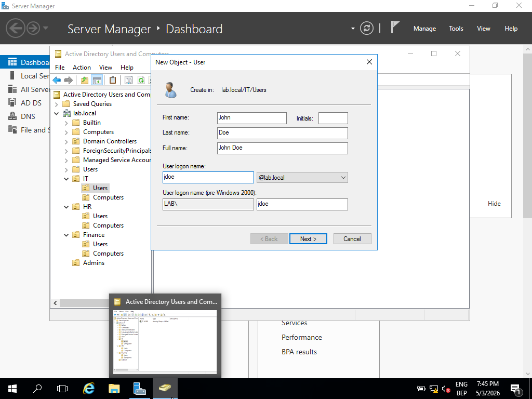Launch Internet Explorer from the taskbar
The height and width of the screenshot is (399, 532).
coord(89,389)
